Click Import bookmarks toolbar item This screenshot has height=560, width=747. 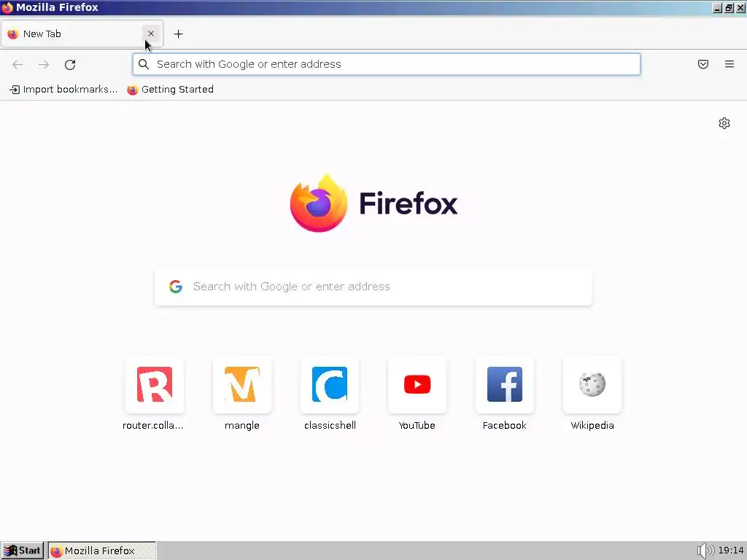(x=63, y=90)
